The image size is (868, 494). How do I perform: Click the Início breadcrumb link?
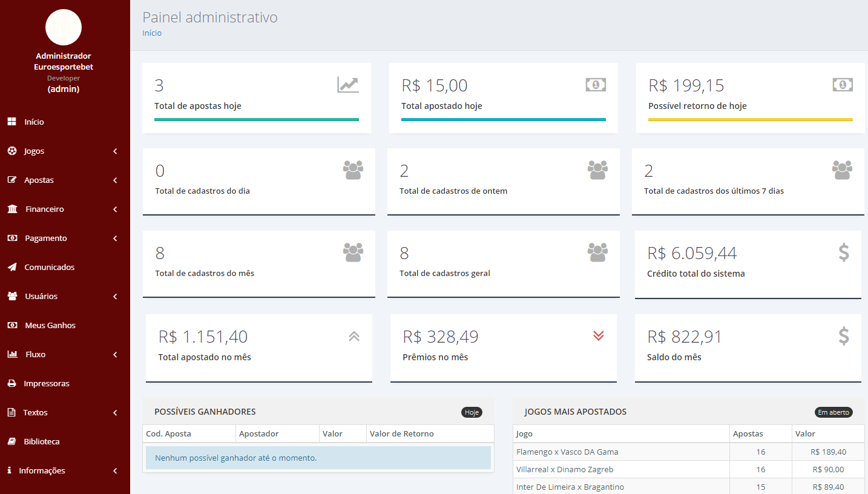tap(152, 33)
